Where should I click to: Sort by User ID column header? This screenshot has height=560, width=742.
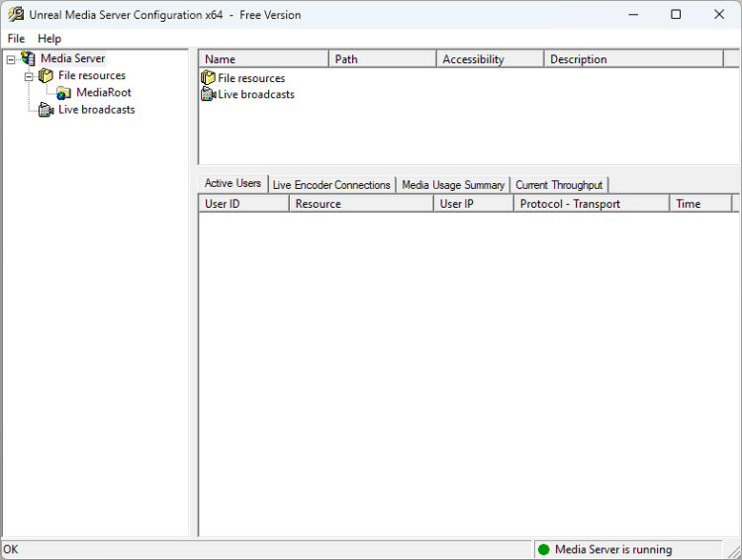pyautogui.click(x=243, y=204)
